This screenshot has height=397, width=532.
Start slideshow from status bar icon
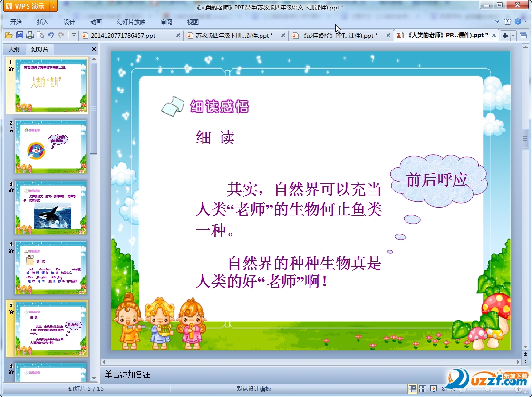[433, 389]
